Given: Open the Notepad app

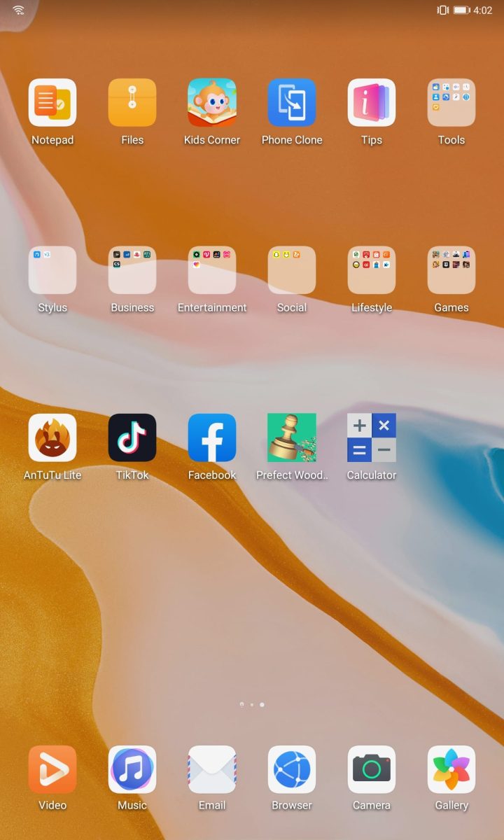Looking at the screenshot, I should [x=52, y=103].
